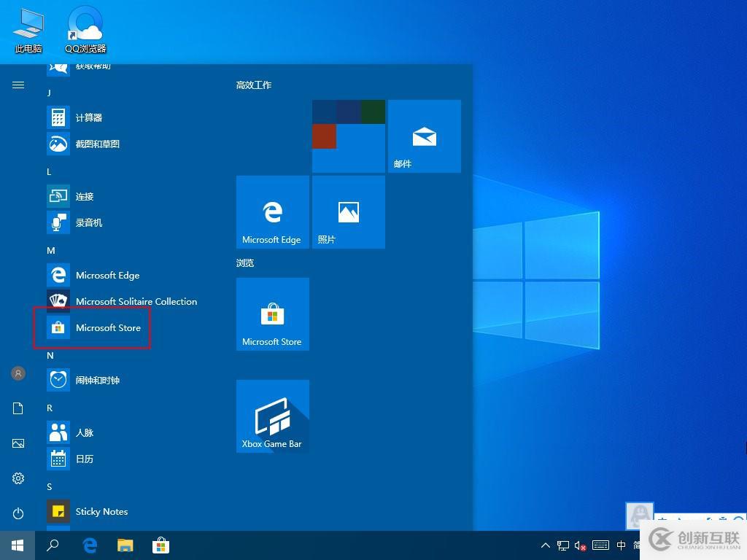Toggle the 中 input language indicator
Screen dimensions: 747x560
click(622, 545)
